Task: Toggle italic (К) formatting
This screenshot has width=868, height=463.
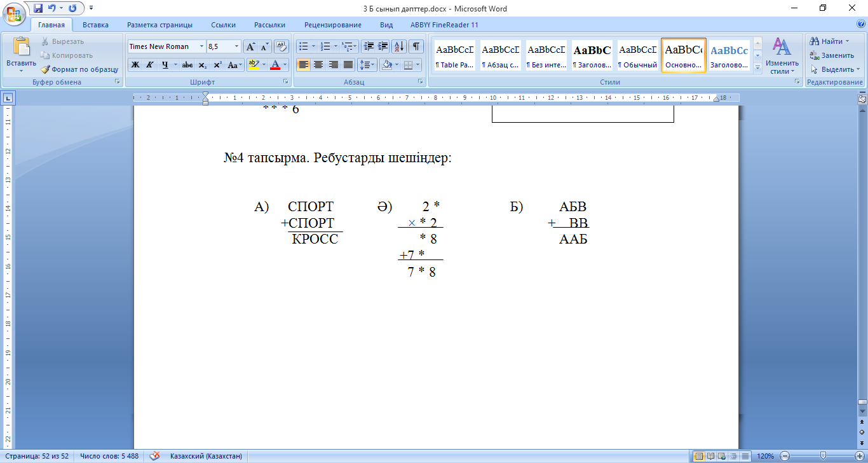Action: click(149, 65)
